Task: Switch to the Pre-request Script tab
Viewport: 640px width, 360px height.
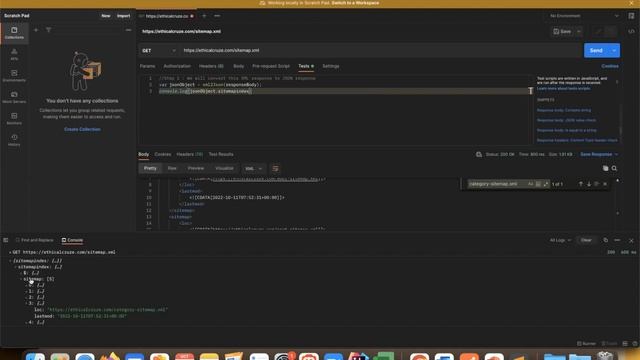Action: click(271, 66)
